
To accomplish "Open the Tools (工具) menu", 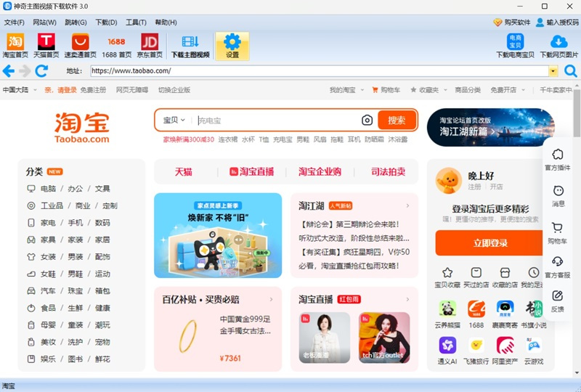I will [136, 23].
